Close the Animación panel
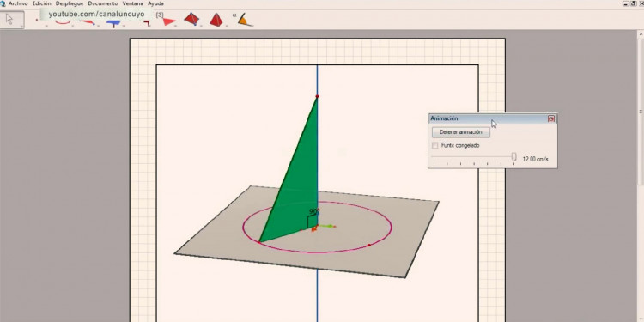Viewport: 644px width, 322px height. point(551,118)
